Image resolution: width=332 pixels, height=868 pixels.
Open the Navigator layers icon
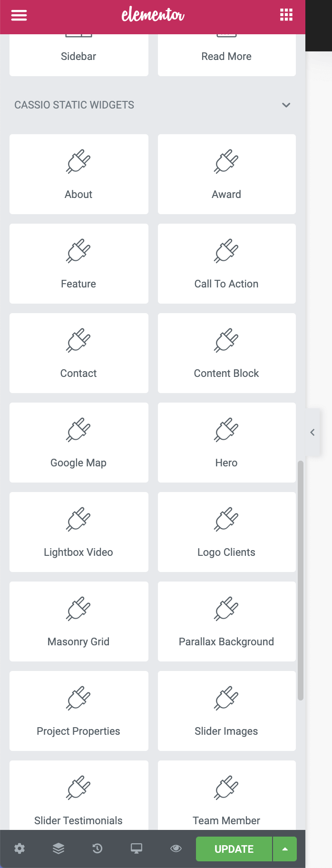[x=59, y=848]
